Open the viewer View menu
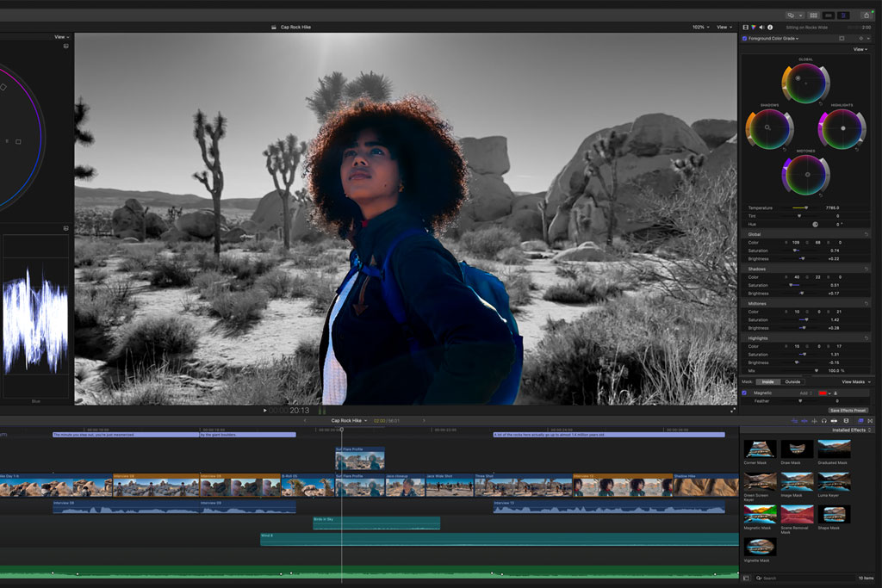 (x=724, y=27)
